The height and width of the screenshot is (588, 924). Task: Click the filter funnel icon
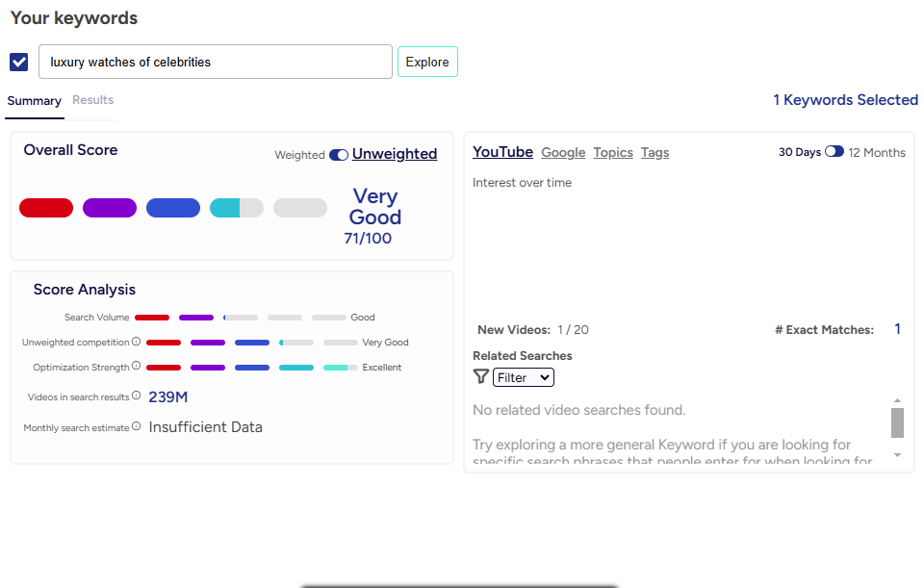click(480, 377)
